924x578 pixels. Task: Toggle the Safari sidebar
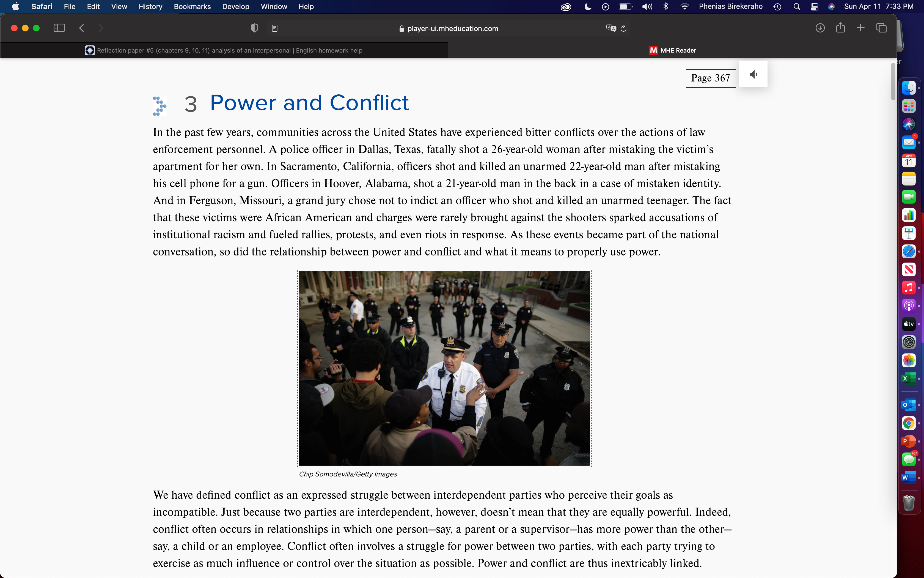(59, 28)
